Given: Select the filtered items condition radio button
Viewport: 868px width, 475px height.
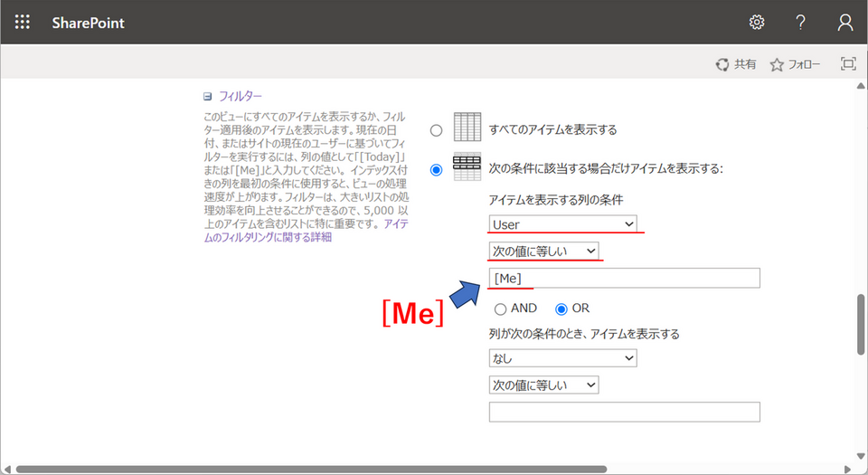Looking at the screenshot, I should pyautogui.click(x=436, y=169).
